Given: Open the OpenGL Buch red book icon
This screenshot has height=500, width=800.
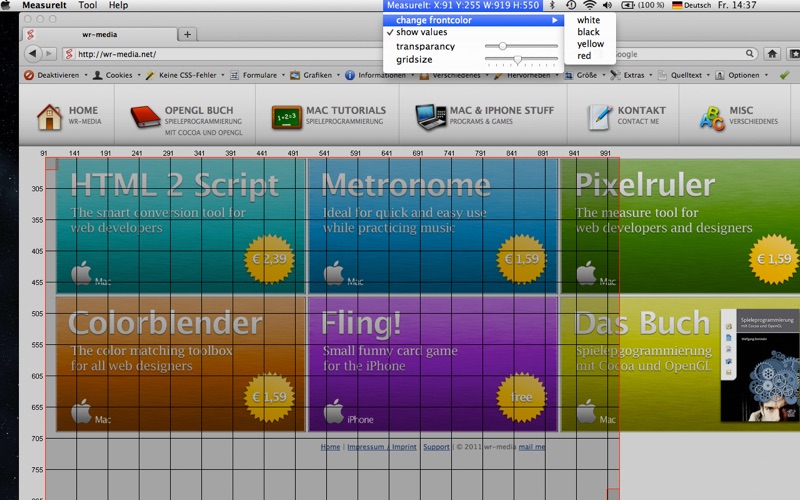Looking at the screenshot, I should [x=145, y=116].
